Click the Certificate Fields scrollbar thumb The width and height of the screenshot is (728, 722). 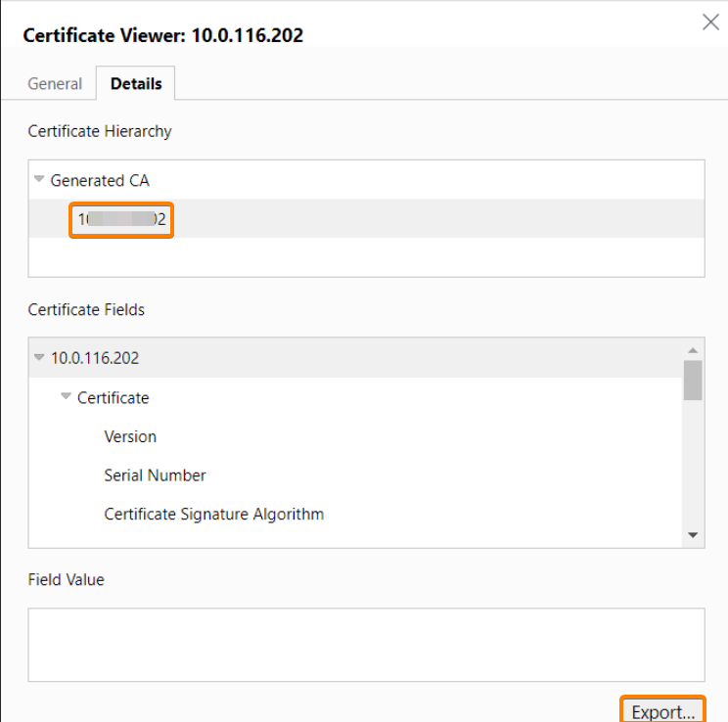click(693, 380)
